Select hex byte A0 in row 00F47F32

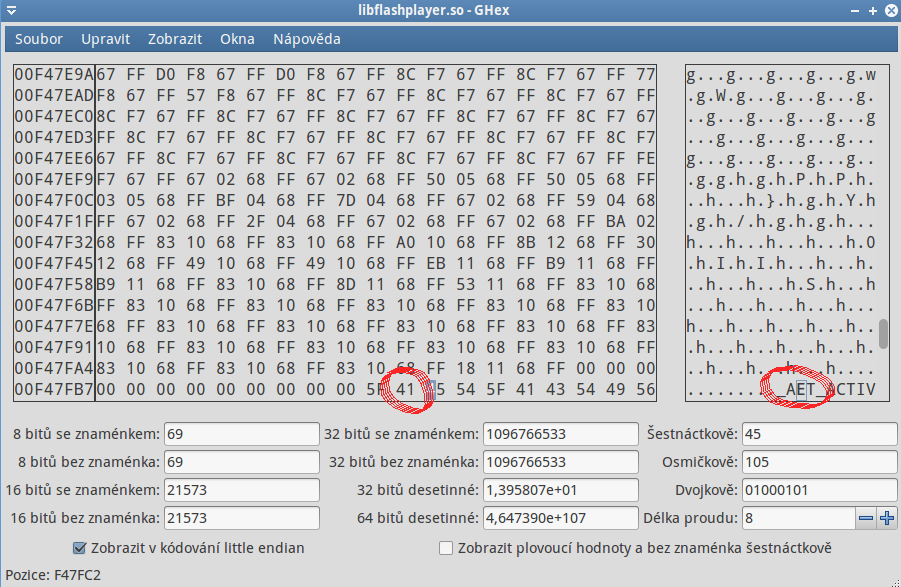pyautogui.click(x=406, y=242)
